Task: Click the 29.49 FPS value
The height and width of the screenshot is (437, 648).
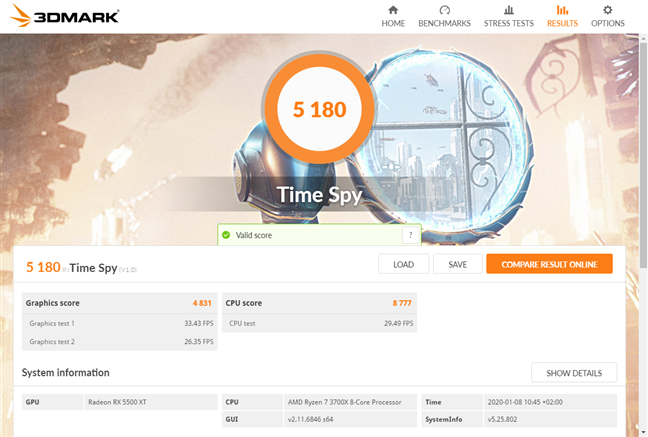Action: click(398, 323)
